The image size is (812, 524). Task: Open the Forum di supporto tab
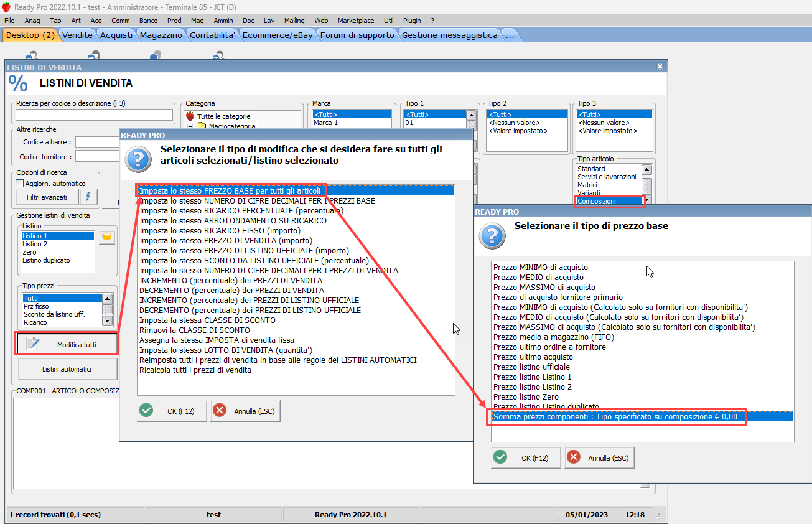point(357,35)
